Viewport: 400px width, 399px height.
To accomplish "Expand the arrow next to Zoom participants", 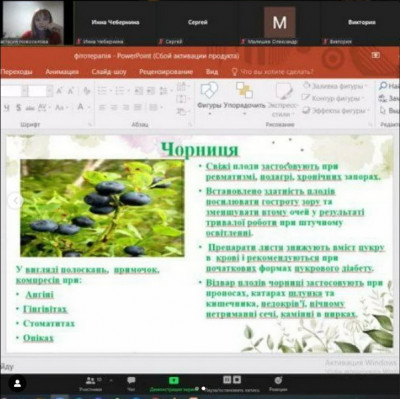I will click(x=111, y=380).
